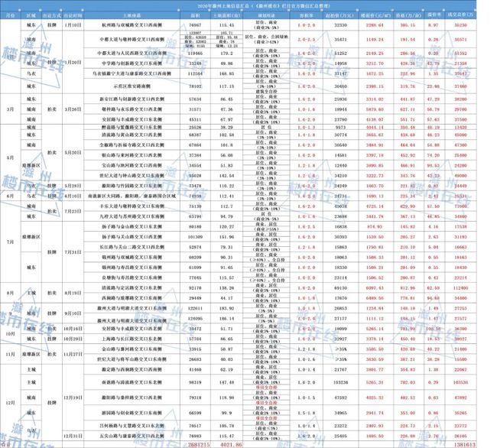This screenshot has width=497, height=448.
Task: Click the date cell '7月23日'
Action: tap(73, 211)
